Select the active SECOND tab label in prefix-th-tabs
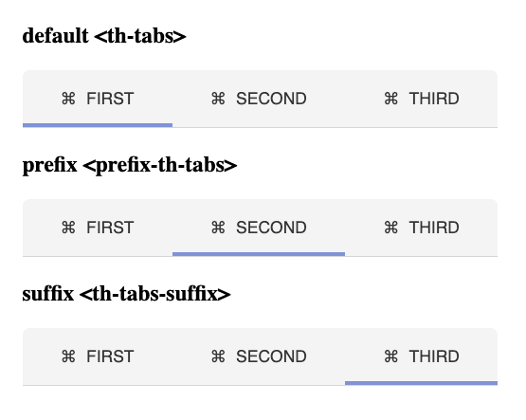Screen dimensions: 526x420 point(271,228)
